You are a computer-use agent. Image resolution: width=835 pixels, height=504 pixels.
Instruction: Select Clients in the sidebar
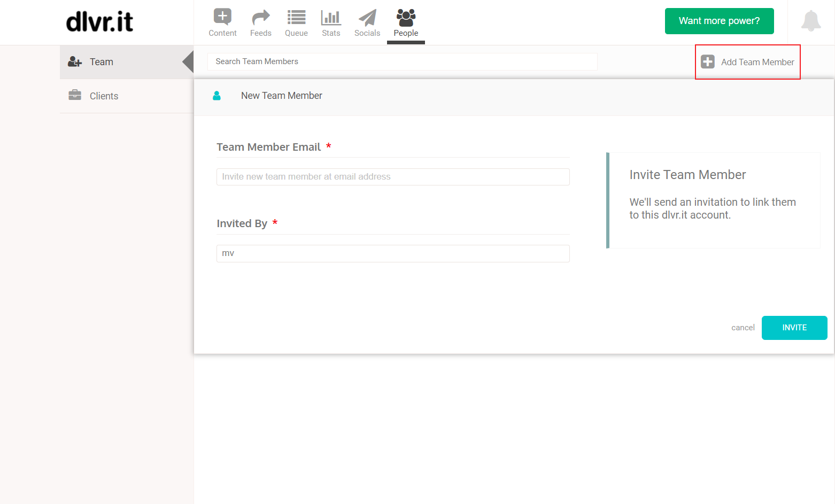pos(127,96)
